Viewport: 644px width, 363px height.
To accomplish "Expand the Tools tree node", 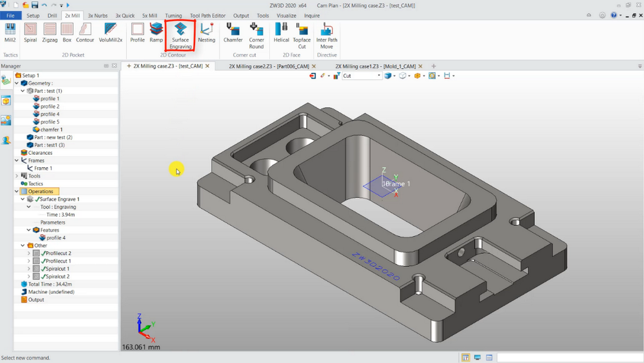I will tap(16, 176).
